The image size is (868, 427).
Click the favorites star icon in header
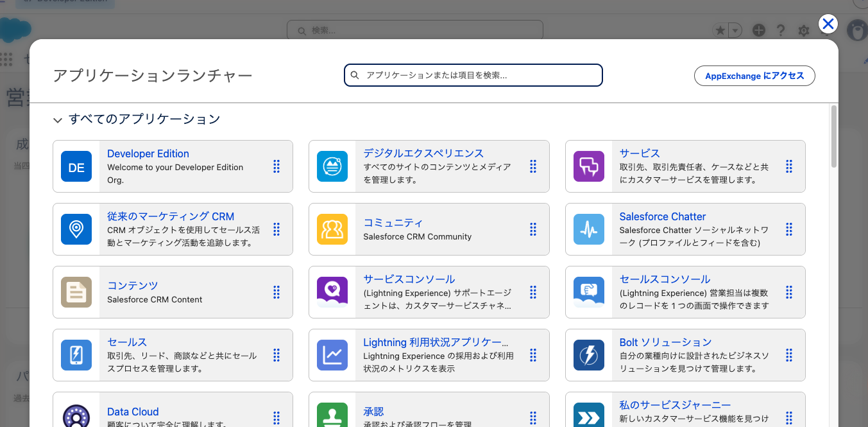point(721,30)
